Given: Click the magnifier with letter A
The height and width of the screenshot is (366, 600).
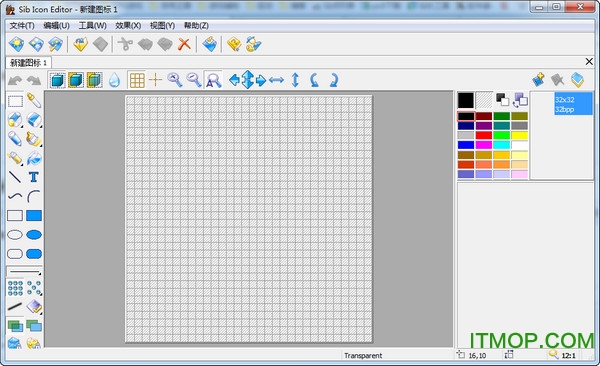Looking at the screenshot, I should pos(213,80).
